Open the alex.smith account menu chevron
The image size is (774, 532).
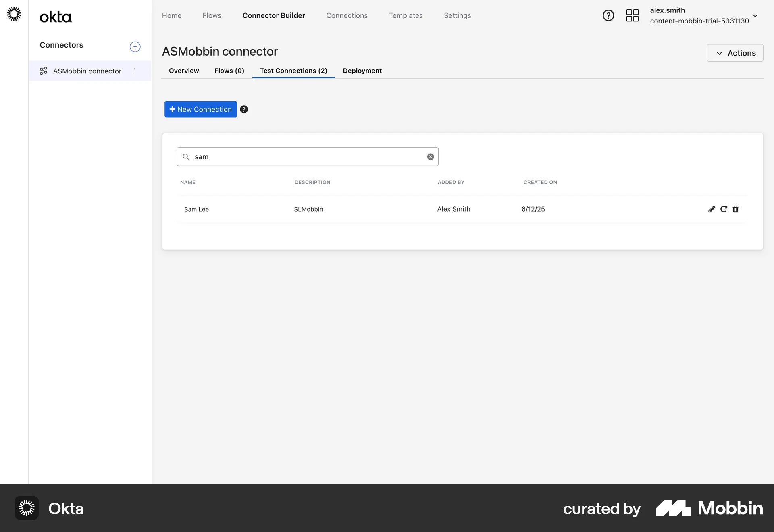click(x=756, y=16)
